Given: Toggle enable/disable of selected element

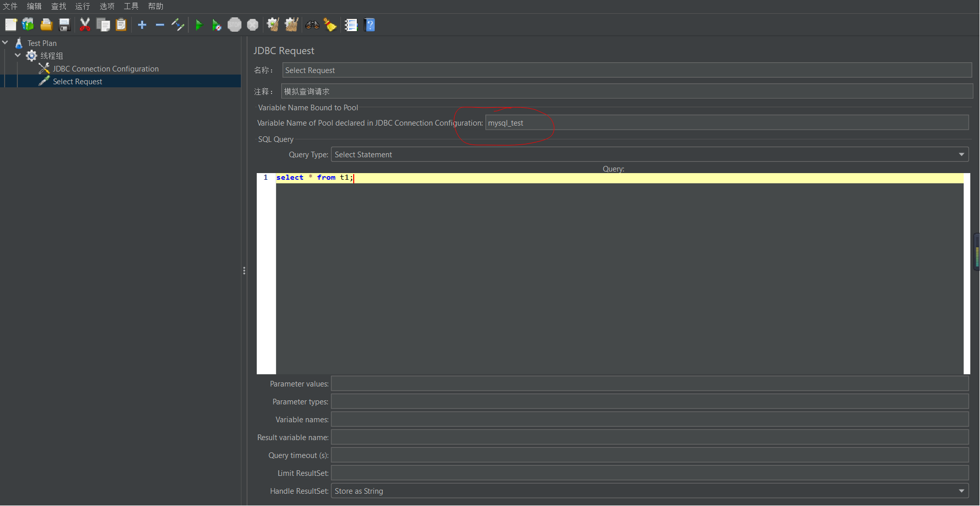Looking at the screenshot, I should click(x=178, y=25).
